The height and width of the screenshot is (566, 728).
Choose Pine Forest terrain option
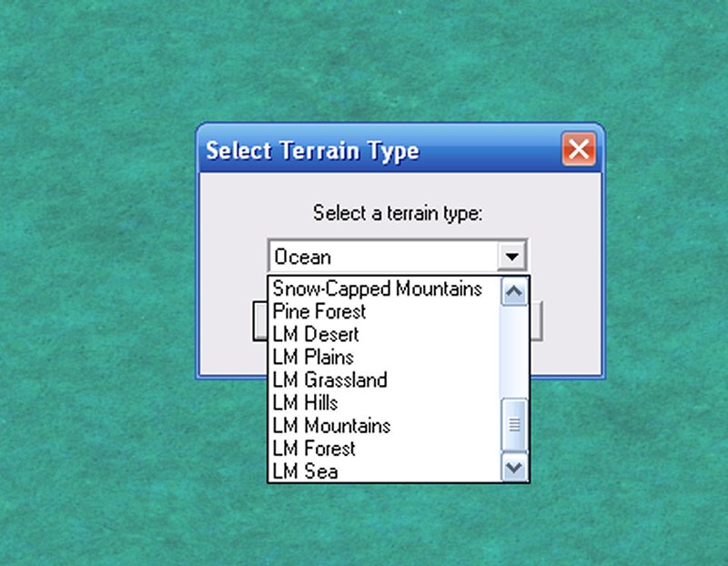point(319,312)
